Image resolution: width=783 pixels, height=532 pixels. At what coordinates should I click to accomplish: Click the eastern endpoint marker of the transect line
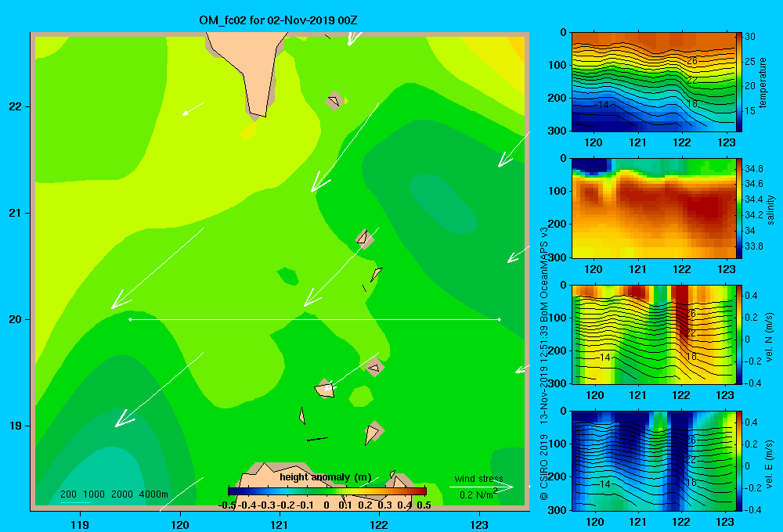tap(499, 319)
